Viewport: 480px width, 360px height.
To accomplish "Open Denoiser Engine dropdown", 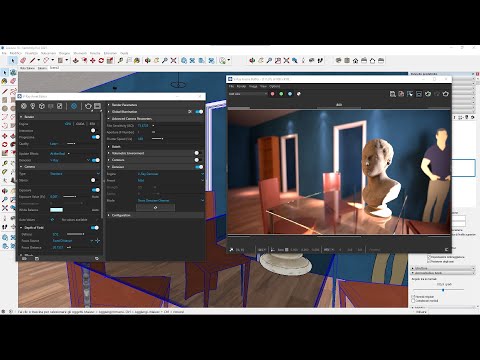I will pos(170,174).
